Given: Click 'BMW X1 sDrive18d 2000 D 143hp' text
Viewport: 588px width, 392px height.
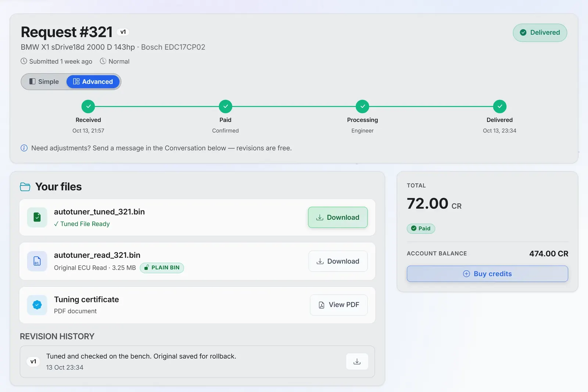Looking at the screenshot, I should [x=78, y=47].
